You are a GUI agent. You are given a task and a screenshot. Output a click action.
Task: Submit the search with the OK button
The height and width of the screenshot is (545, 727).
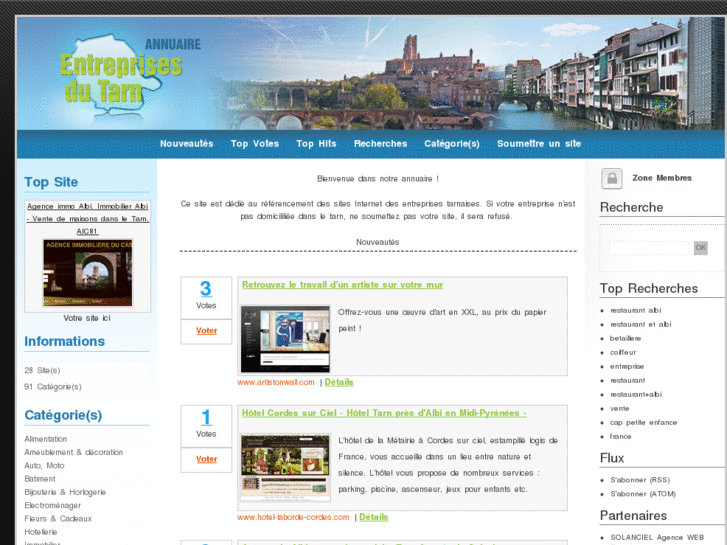click(701, 248)
